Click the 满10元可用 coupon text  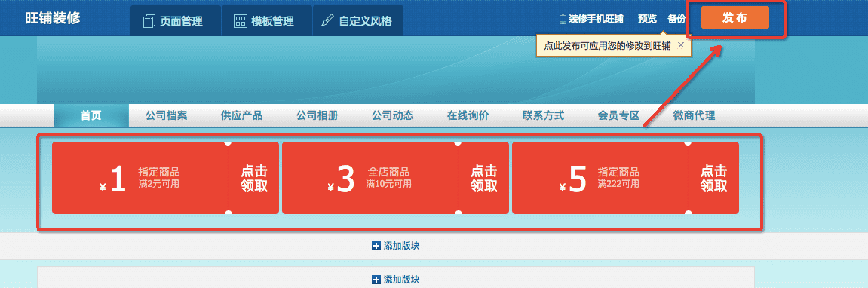388,184
